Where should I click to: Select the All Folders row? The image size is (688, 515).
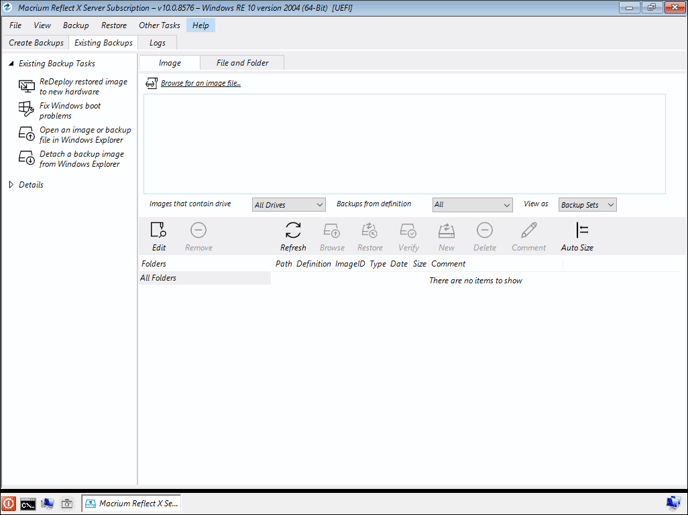pyautogui.click(x=205, y=278)
